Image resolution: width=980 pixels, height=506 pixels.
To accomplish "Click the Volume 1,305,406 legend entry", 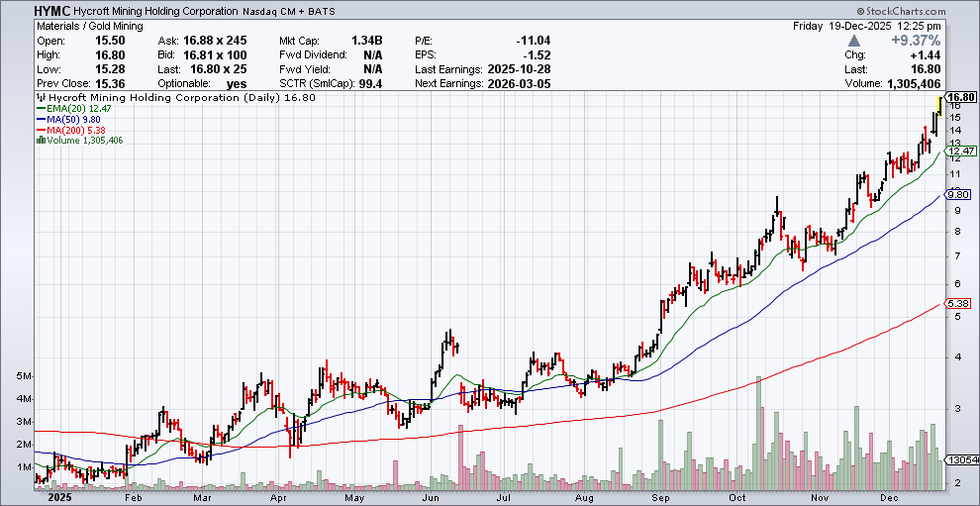I will click(x=85, y=140).
